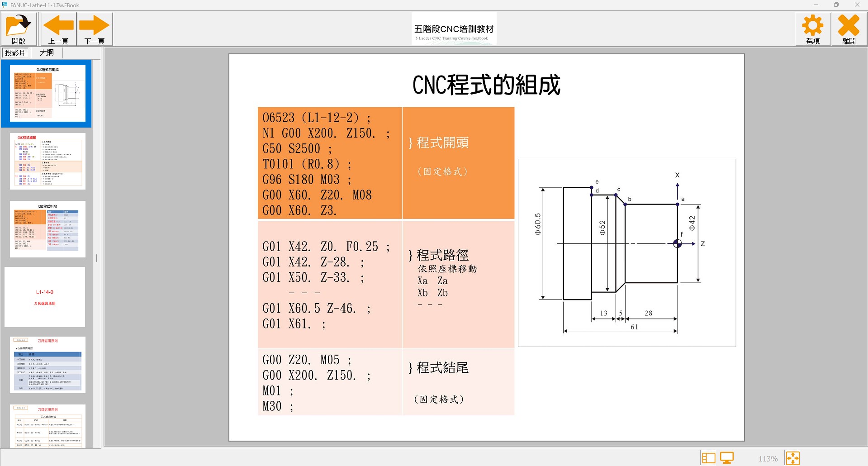The image size is (868, 466).
Task: Click the fit-to-window arrows icon
Action: pyautogui.click(x=792, y=458)
